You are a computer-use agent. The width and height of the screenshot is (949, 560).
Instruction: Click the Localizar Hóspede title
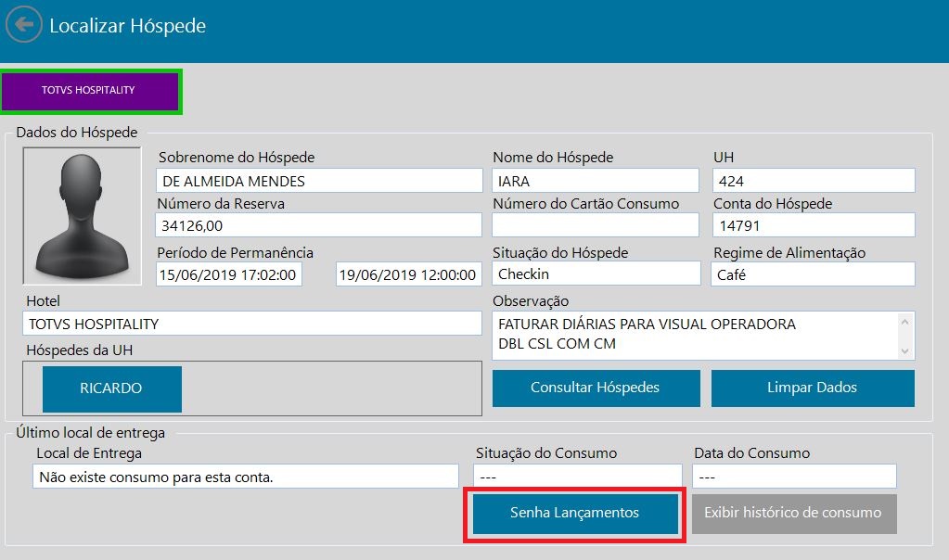coord(128,26)
